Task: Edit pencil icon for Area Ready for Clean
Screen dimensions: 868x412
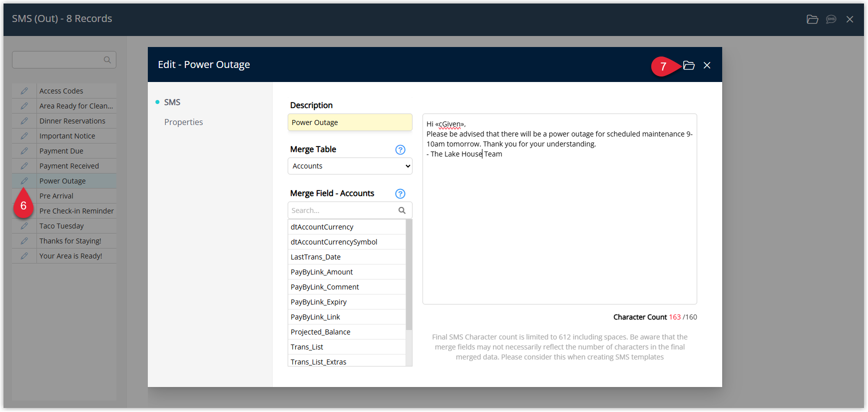Action: [24, 106]
